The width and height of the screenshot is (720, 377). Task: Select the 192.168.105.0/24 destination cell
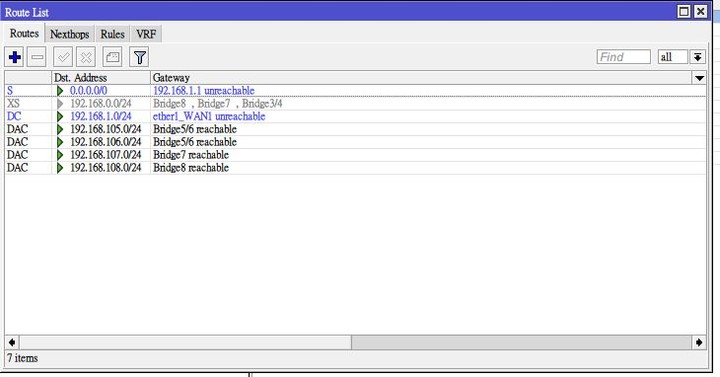point(106,129)
